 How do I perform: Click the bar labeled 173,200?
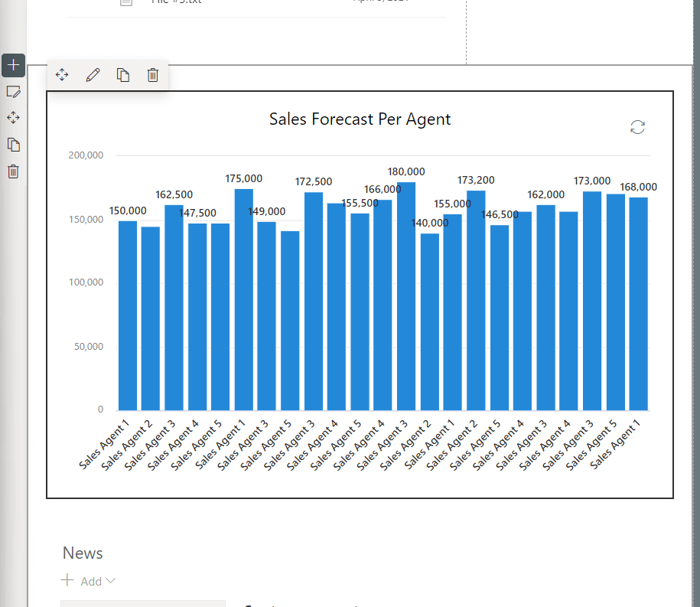[x=476, y=301]
